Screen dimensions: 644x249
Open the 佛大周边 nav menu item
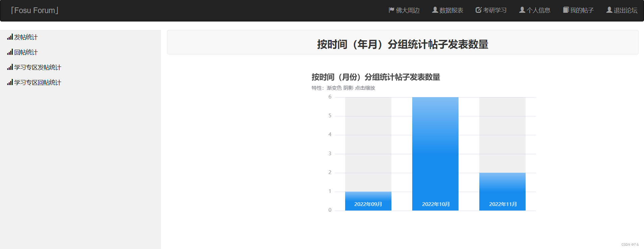(404, 10)
